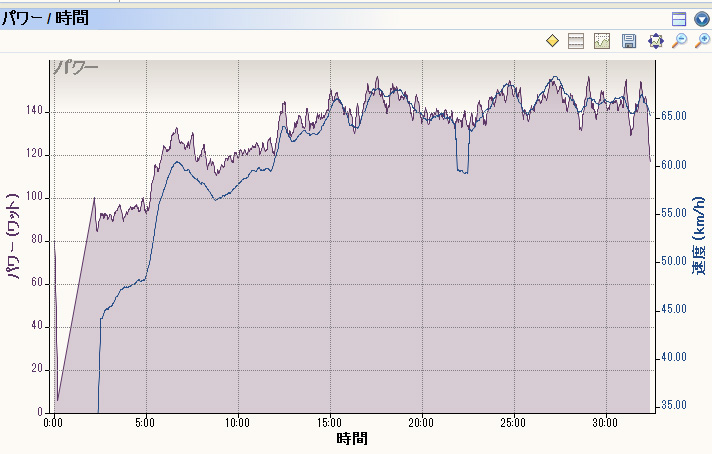Viewport: 712px width, 454px height.
Task: Click the 0:00 time tick label
Action: click(53, 423)
